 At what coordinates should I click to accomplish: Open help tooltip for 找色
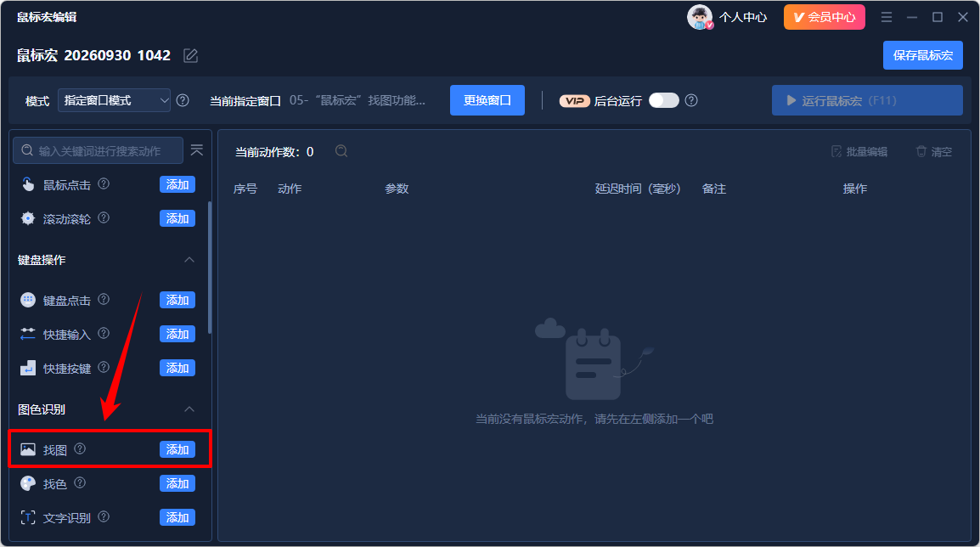pyautogui.click(x=80, y=482)
